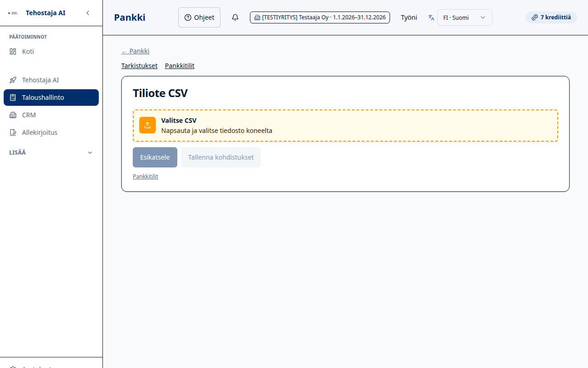Click the Allekirjoitus signature icon
Image resolution: width=588 pixels, height=368 pixels.
click(x=13, y=132)
